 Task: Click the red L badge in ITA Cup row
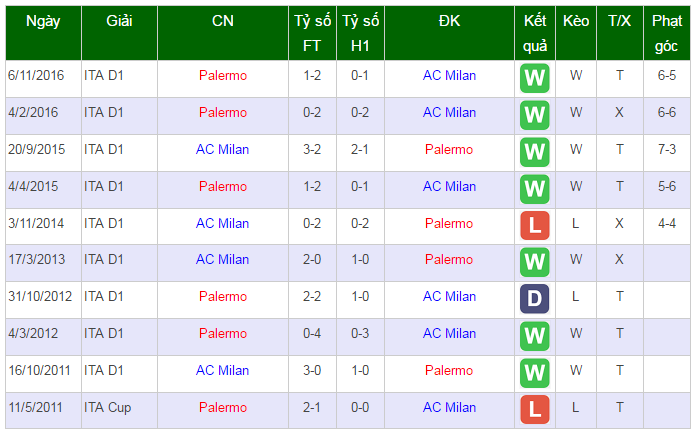coord(534,409)
